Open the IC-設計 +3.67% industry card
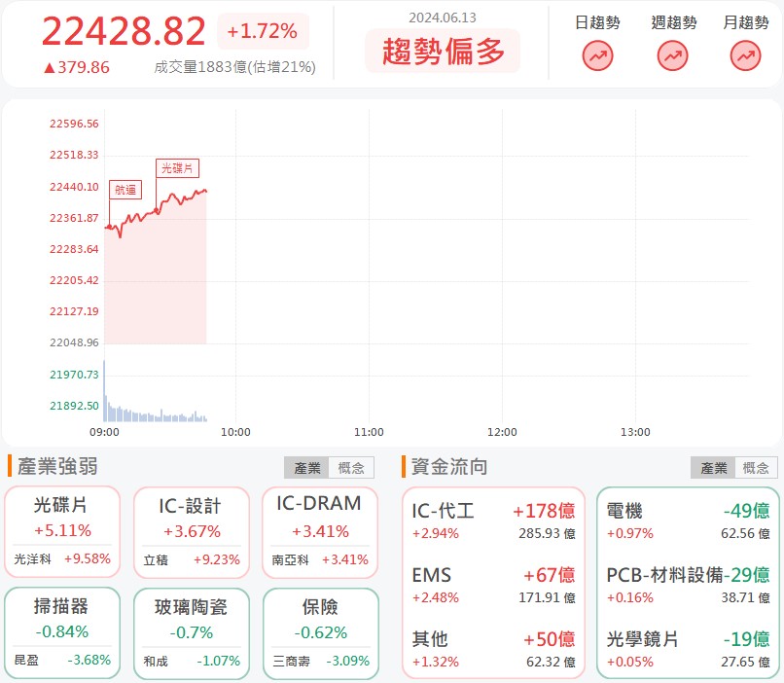Image resolution: width=784 pixels, height=683 pixels. pyautogui.click(x=192, y=532)
